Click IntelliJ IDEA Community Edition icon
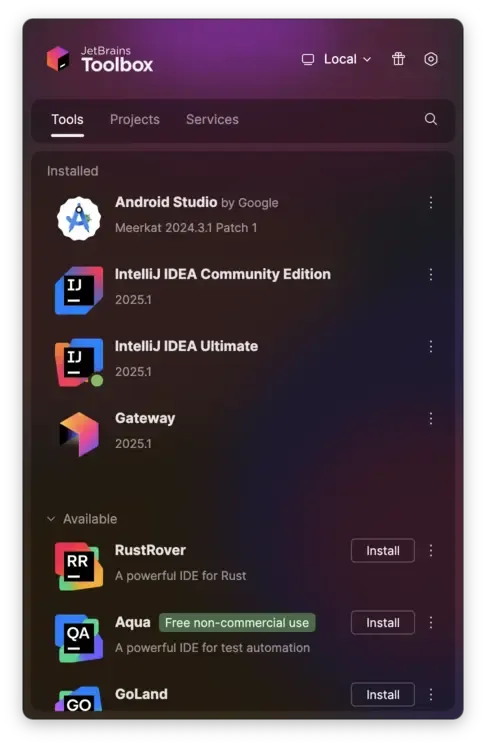The height and width of the screenshot is (746, 486). [79, 290]
